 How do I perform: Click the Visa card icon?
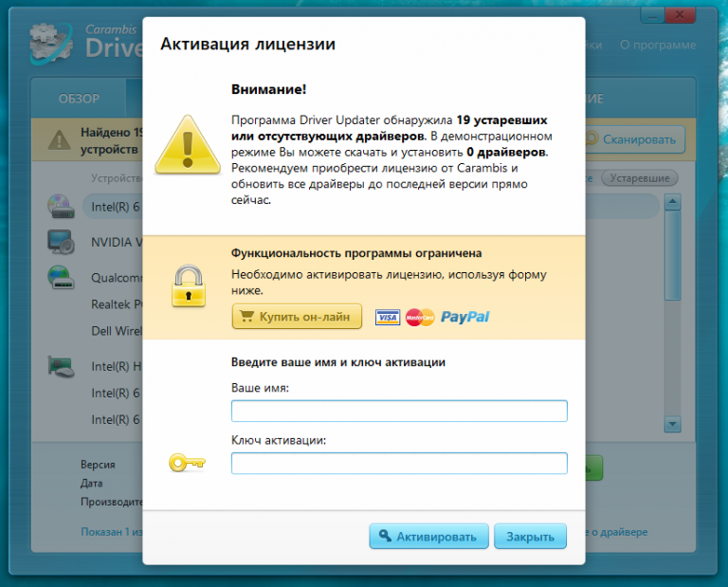387,317
